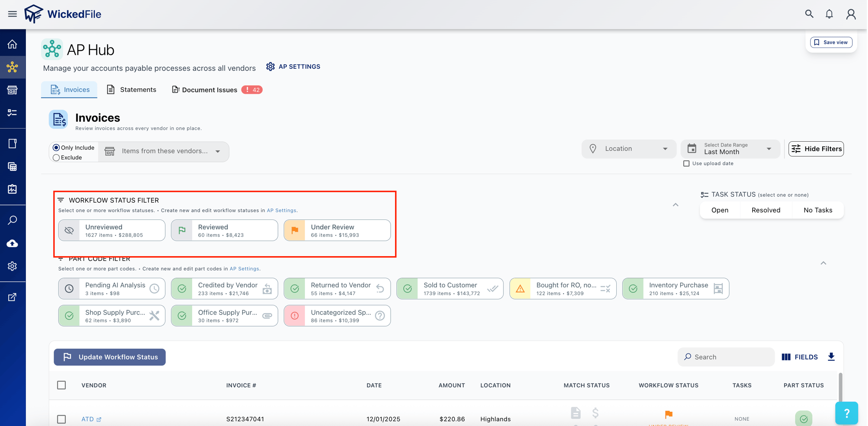Select the Resolved task status
Image resolution: width=868 pixels, height=426 pixels.
pyautogui.click(x=766, y=210)
